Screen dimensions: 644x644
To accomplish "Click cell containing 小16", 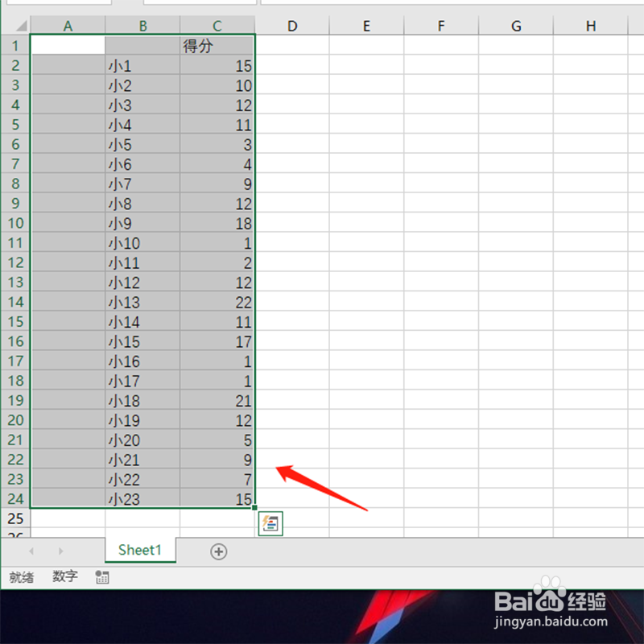I will (x=142, y=361).
